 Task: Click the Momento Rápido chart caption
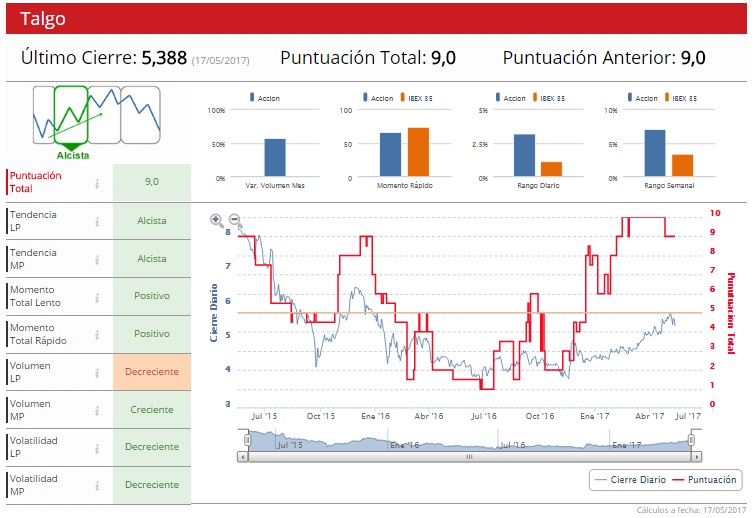tap(405, 186)
